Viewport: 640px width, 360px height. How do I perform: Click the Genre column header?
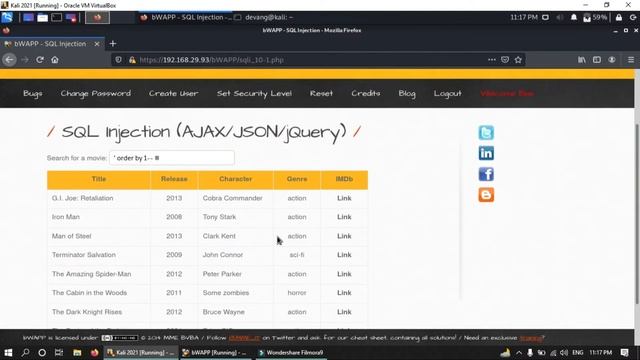(297, 179)
